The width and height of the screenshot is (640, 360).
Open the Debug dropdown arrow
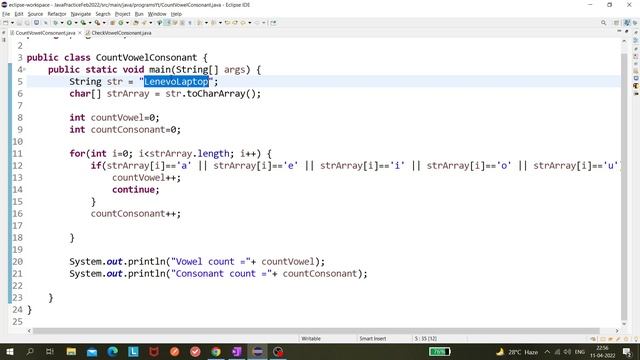(62, 23)
